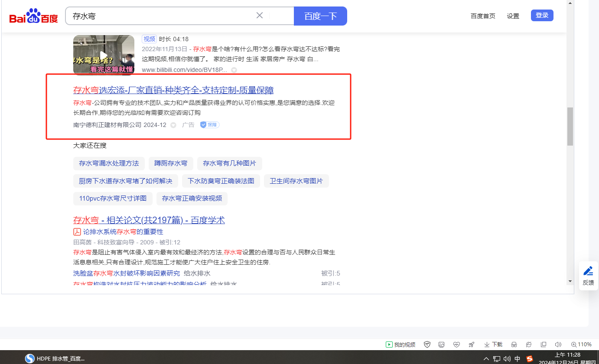
Task: Click the 百度一下 search button
Action: (x=320, y=16)
